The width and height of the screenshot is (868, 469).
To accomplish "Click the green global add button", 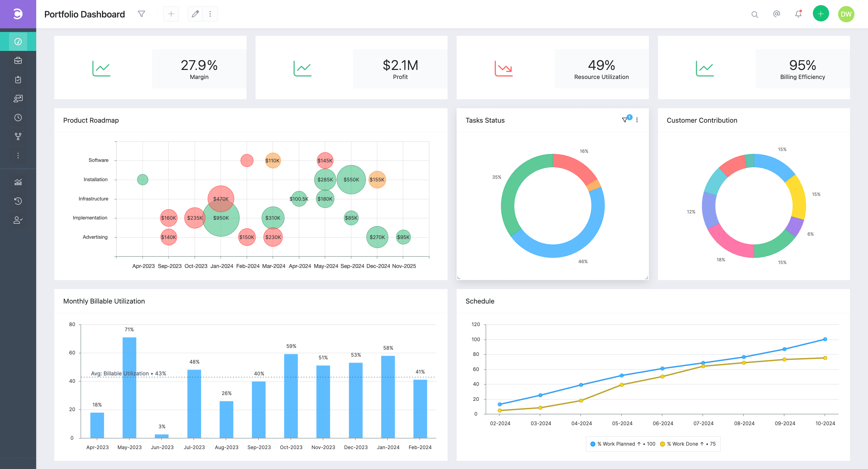I will click(820, 14).
